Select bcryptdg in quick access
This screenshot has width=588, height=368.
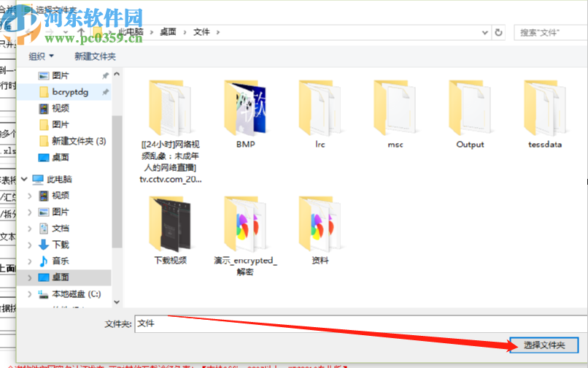tap(63, 92)
